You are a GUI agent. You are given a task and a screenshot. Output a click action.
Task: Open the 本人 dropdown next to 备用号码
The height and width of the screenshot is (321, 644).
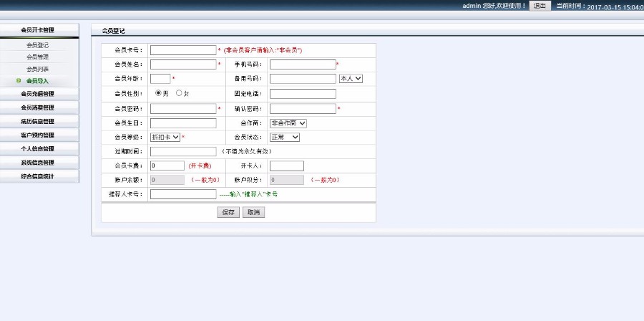pos(351,79)
